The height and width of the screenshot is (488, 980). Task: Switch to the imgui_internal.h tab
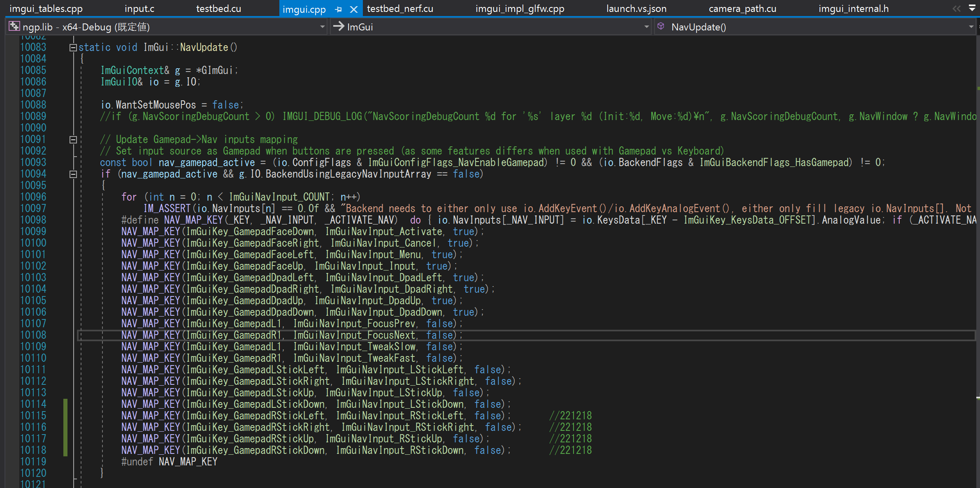[853, 9]
